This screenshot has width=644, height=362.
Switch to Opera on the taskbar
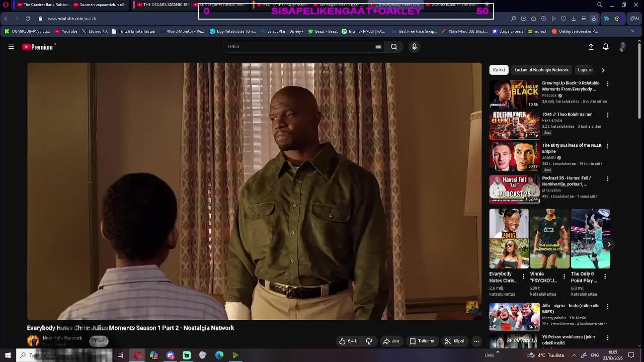(137, 355)
